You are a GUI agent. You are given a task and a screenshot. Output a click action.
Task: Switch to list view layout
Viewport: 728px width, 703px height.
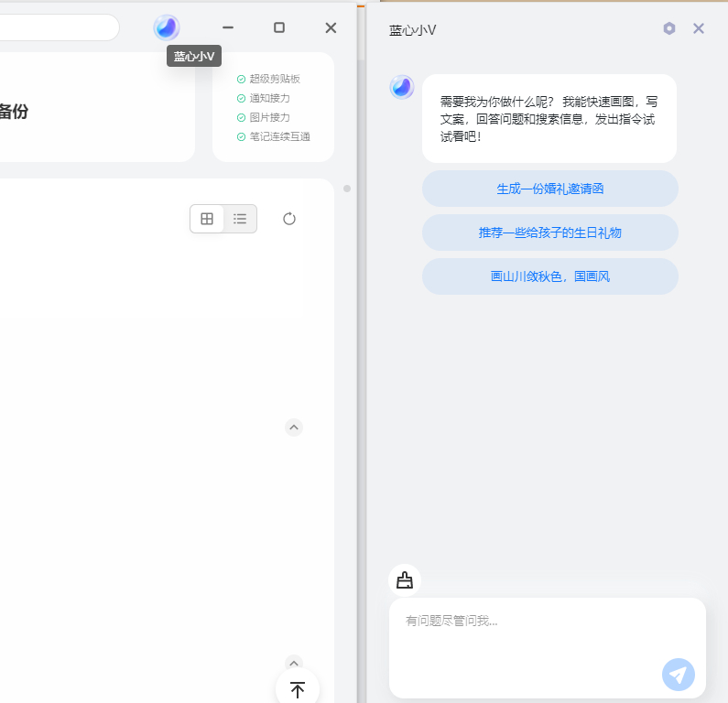point(240,219)
